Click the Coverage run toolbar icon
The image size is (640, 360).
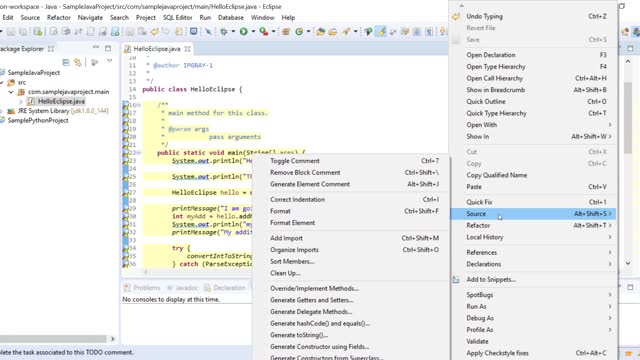tap(264, 31)
